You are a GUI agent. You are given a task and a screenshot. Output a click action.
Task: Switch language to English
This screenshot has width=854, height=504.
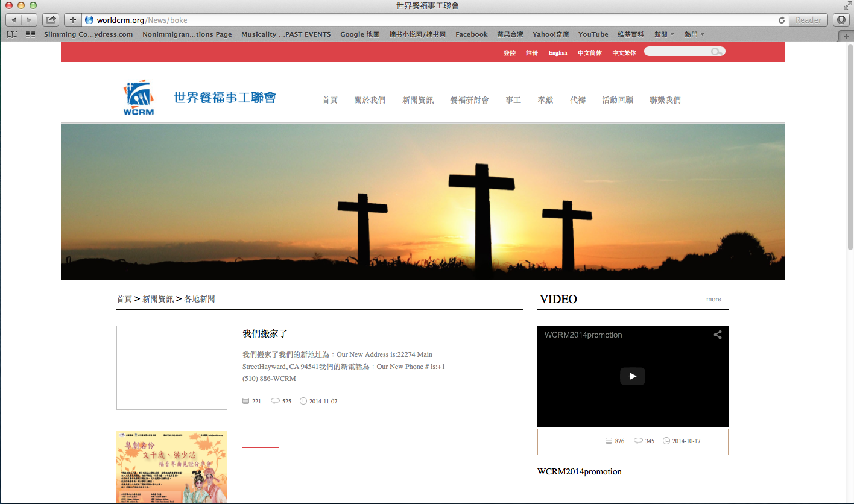[558, 53]
